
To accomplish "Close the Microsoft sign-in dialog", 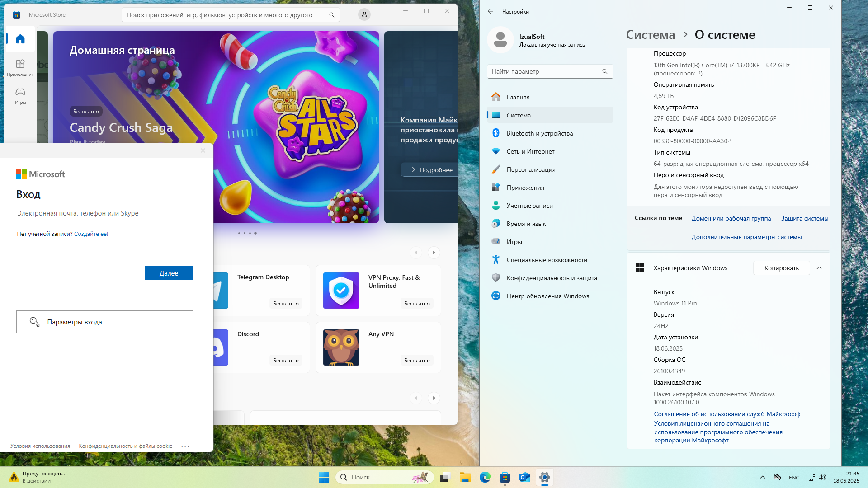I will (203, 150).
